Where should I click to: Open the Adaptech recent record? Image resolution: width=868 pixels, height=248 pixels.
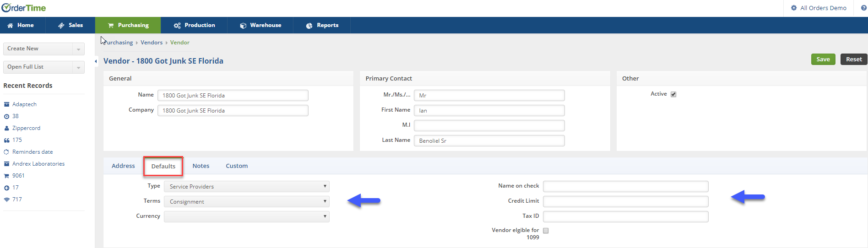tap(24, 104)
